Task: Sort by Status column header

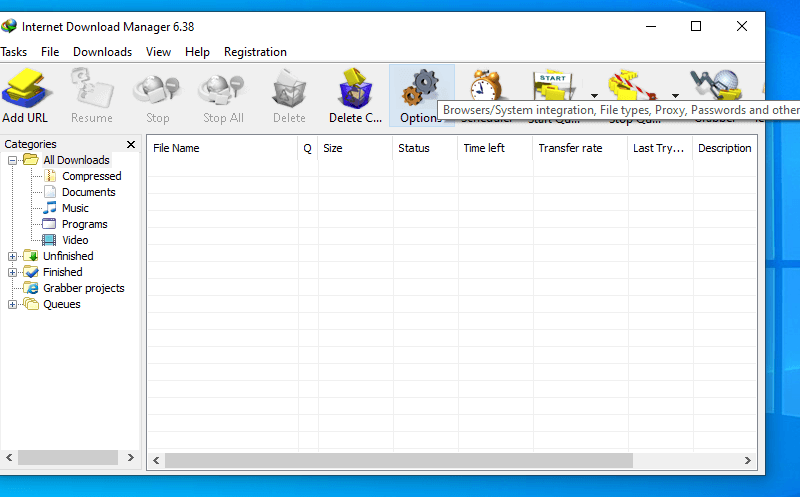Action: (425, 148)
